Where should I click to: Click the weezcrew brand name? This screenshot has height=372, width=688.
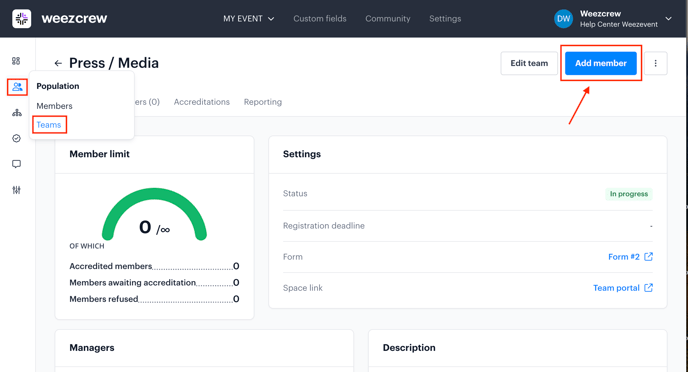[74, 18]
